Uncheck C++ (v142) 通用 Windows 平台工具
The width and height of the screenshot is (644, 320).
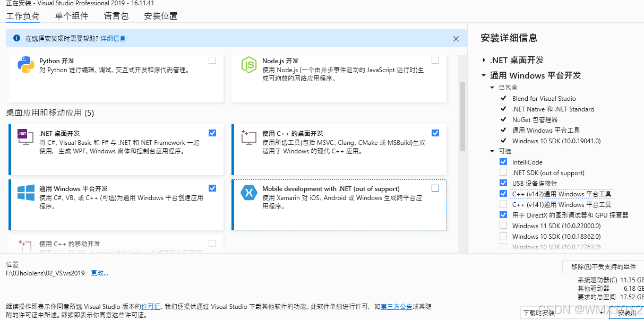[x=503, y=194]
